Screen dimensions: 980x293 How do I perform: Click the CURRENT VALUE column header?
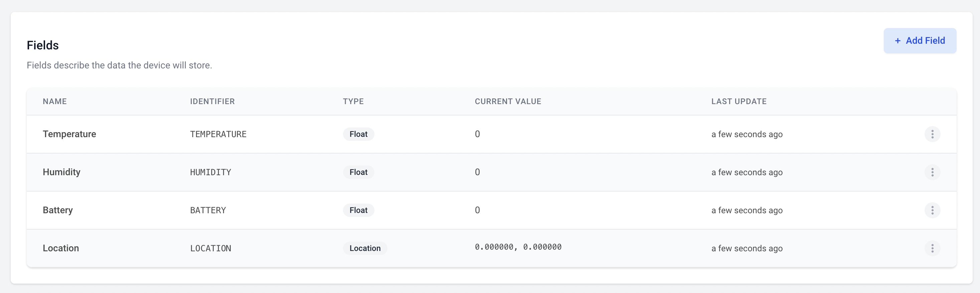click(508, 101)
